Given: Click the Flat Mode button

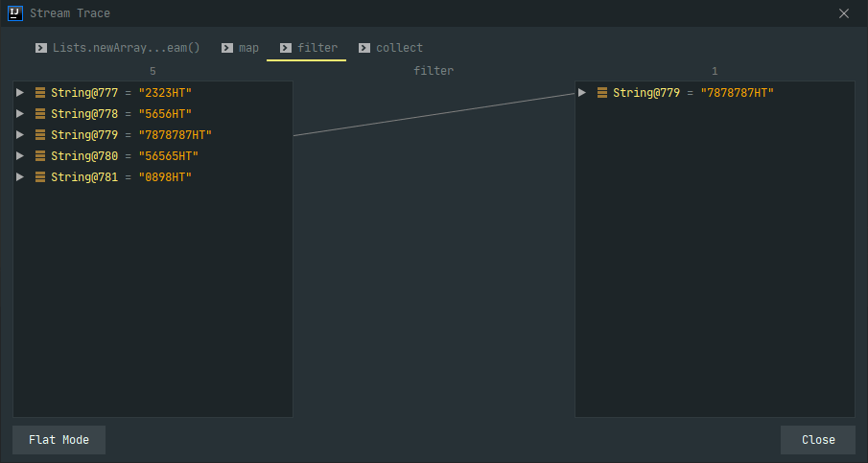Looking at the screenshot, I should pyautogui.click(x=59, y=440).
